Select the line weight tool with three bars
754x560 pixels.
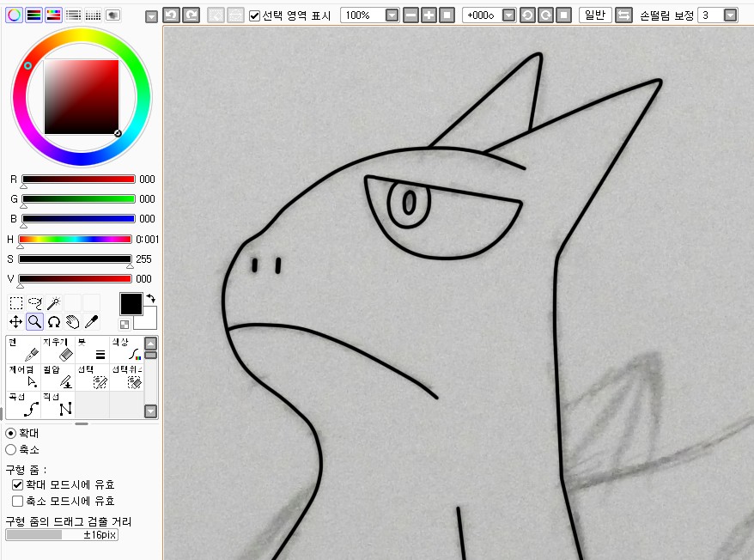tap(92, 350)
